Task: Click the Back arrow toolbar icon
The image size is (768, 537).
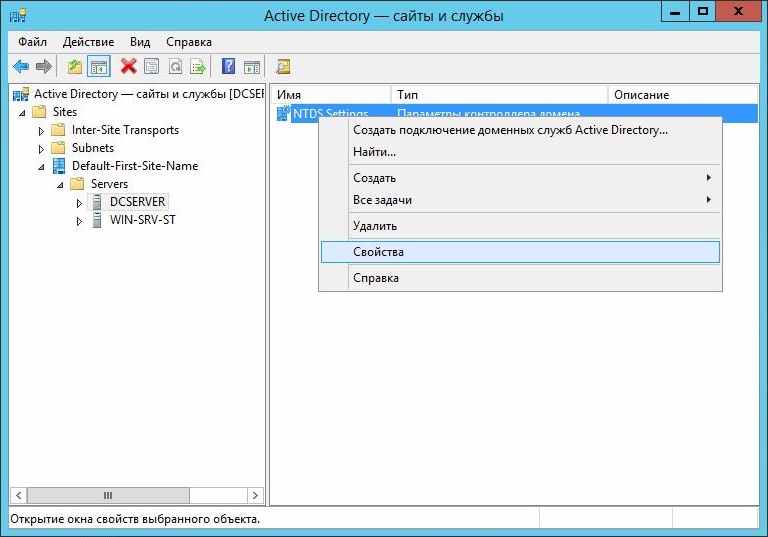Action: pos(21,67)
